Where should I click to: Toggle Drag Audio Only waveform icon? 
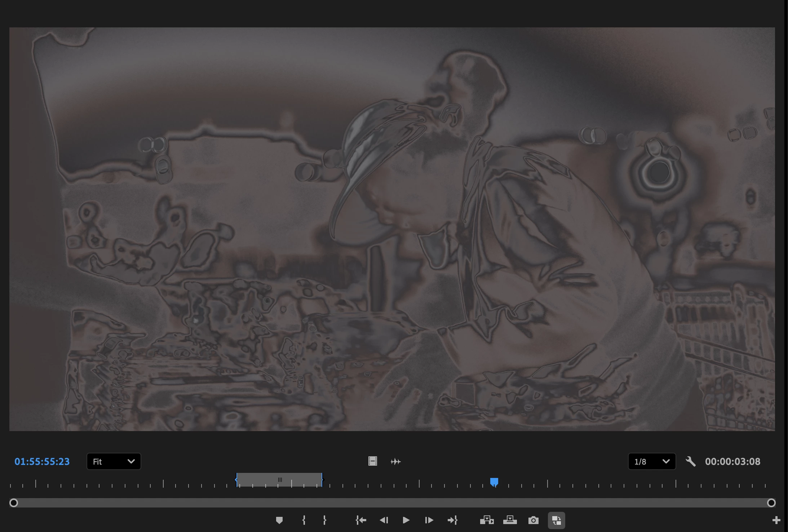click(395, 461)
